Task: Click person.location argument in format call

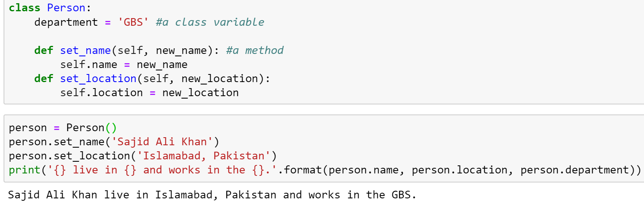Action: (459, 170)
